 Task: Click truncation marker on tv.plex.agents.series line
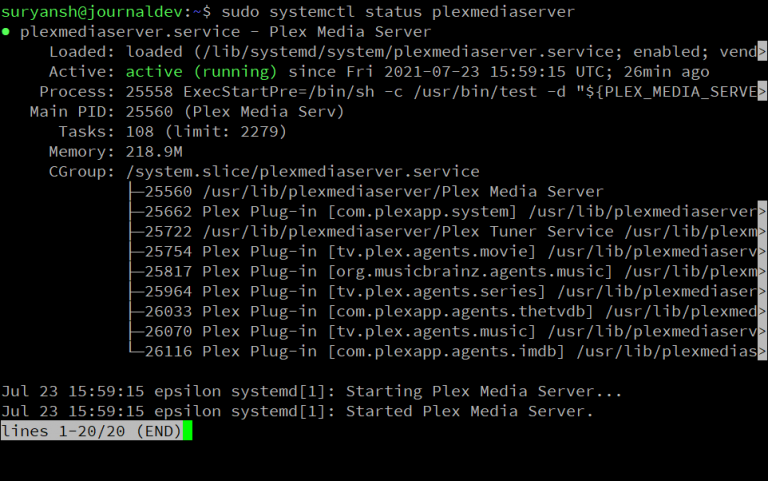click(762, 292)
